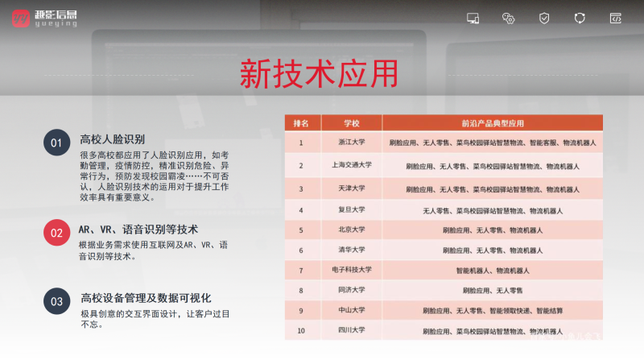This screenshot has width=644, height=360.
Task: Click the 03 numbered circle badge
Action: click(x=56, y=301)
